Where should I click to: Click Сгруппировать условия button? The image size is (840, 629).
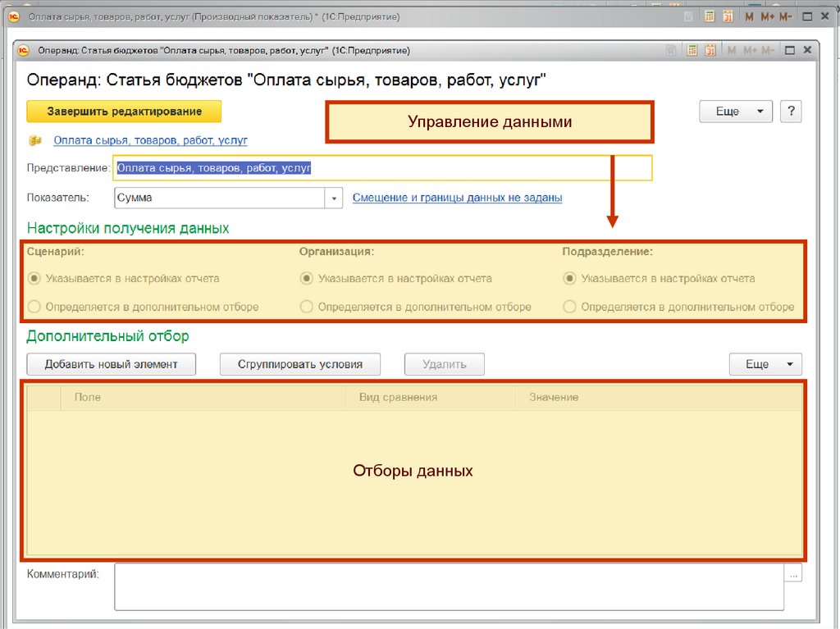coord(300,364)
